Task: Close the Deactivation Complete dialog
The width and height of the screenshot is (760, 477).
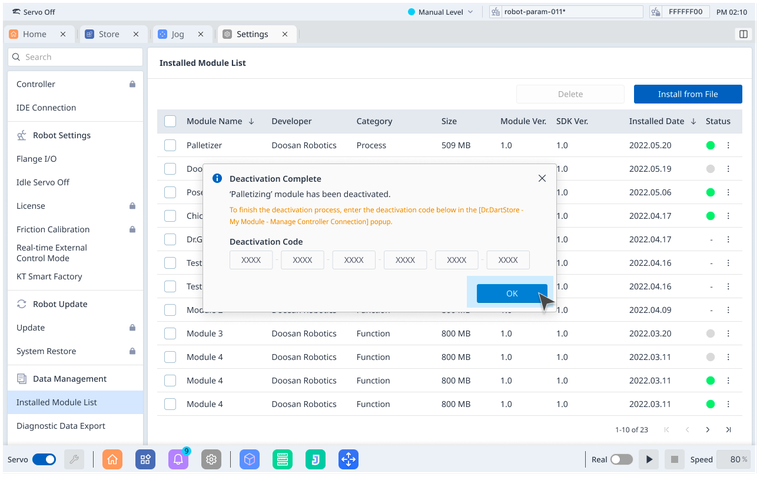Action: pos(542,178)
